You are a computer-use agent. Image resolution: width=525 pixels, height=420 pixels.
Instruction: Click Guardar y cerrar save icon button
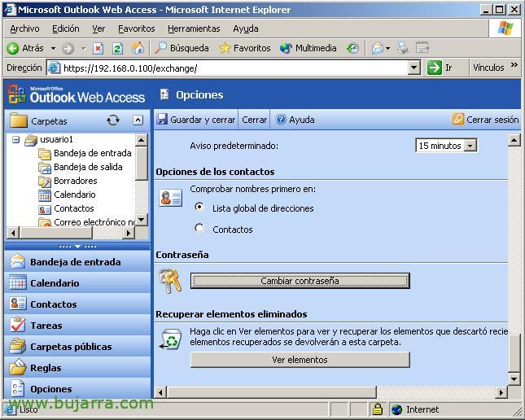196,120
